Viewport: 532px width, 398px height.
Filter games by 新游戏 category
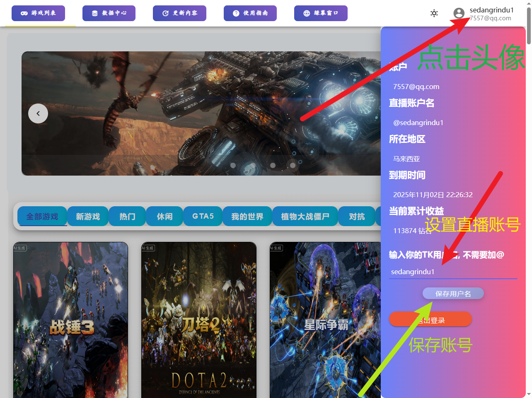[x=88, y=216]
